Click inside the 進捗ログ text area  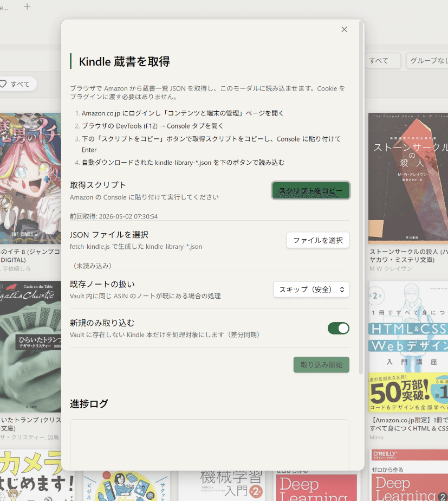coord(210,444)
